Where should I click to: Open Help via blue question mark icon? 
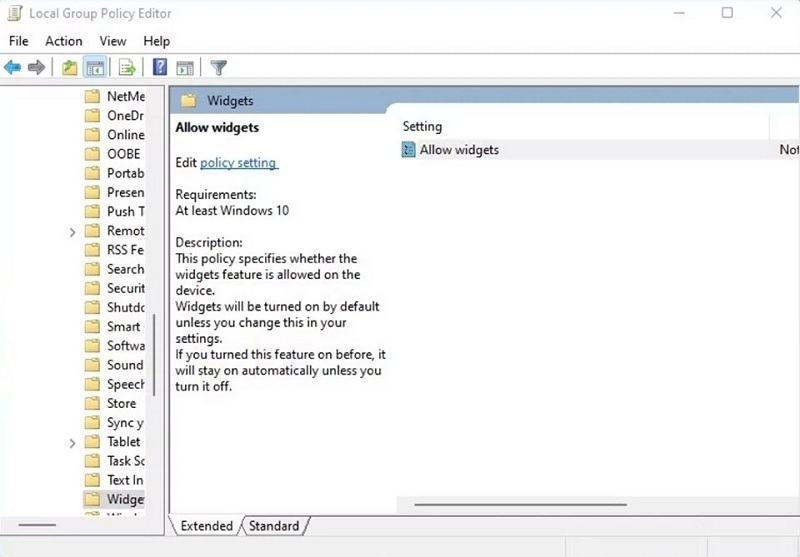(159, 68)
